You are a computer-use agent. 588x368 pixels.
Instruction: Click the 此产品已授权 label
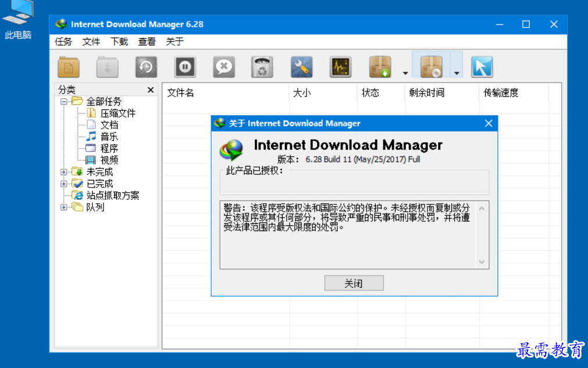[x=254, y=171]
